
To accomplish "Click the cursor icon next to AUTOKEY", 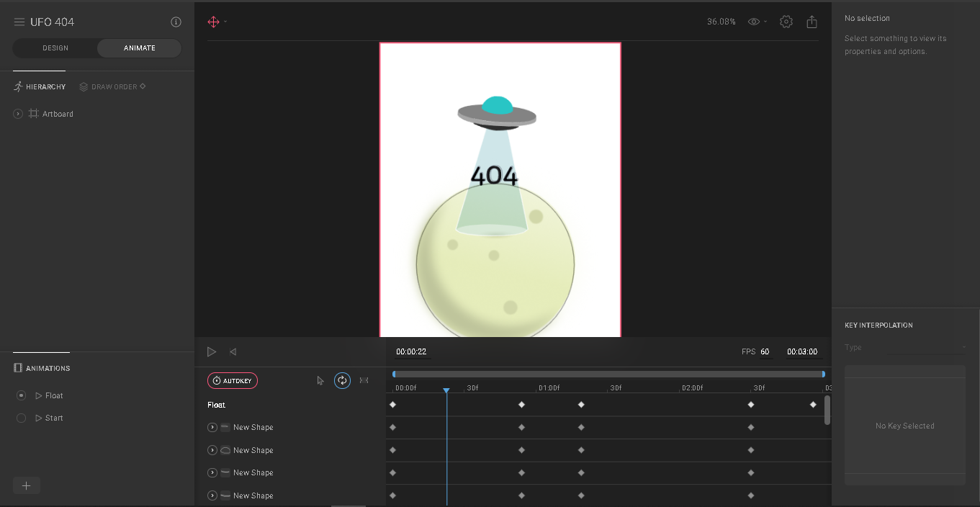I will pyautogui.click(x=320, y=380).
